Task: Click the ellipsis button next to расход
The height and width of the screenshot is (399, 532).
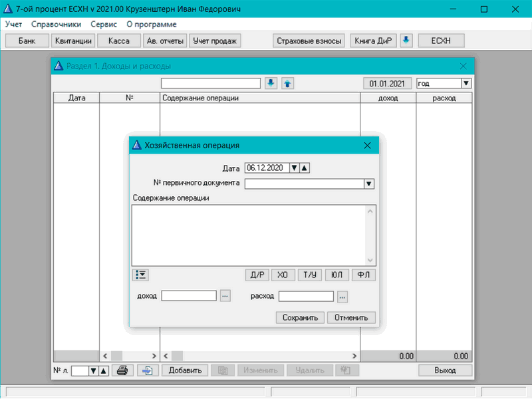Action: click(342, 296)
